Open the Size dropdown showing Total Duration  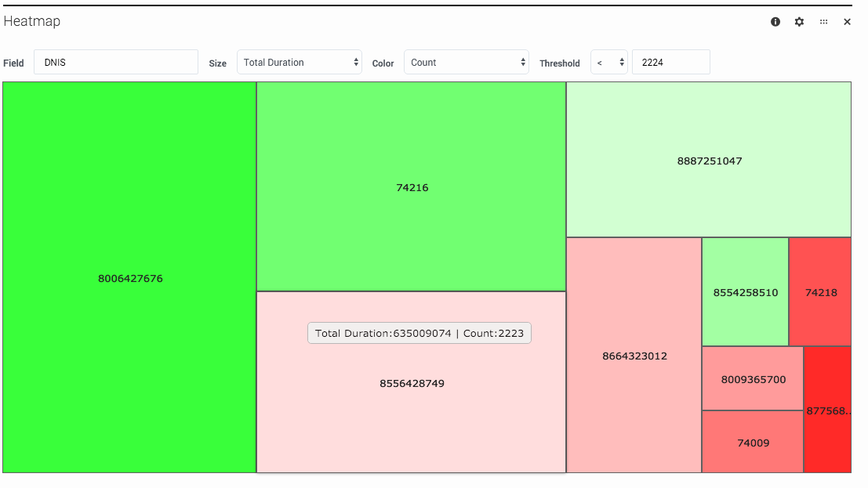tap(300, 62)
